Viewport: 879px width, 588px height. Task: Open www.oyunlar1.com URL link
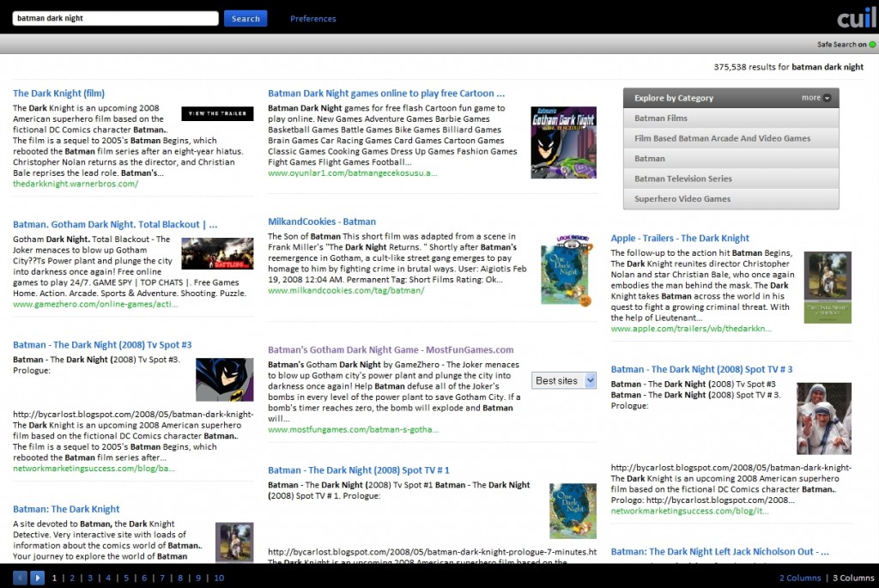(x=353, y=173)
